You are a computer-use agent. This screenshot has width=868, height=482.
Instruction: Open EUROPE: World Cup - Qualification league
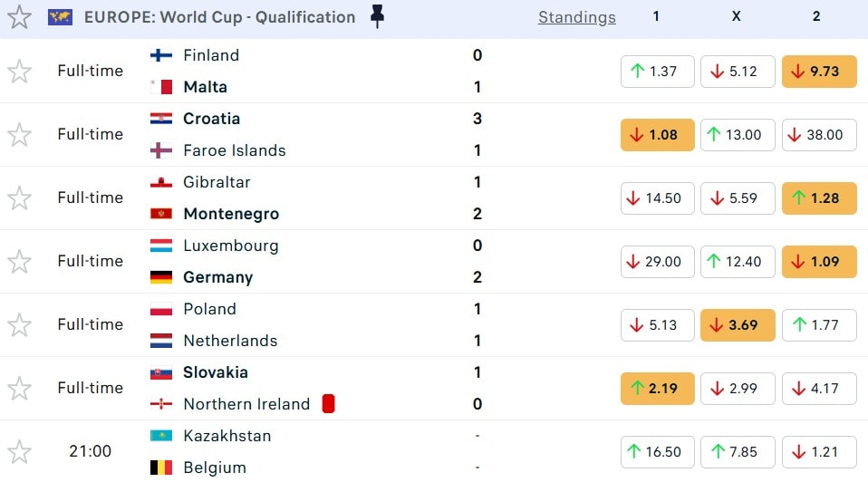219,17
